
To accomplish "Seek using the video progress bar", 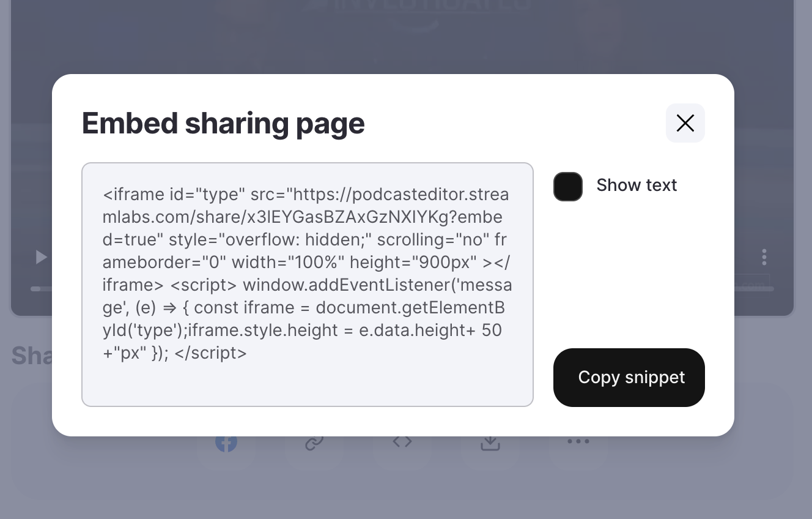I will point(402,289).
